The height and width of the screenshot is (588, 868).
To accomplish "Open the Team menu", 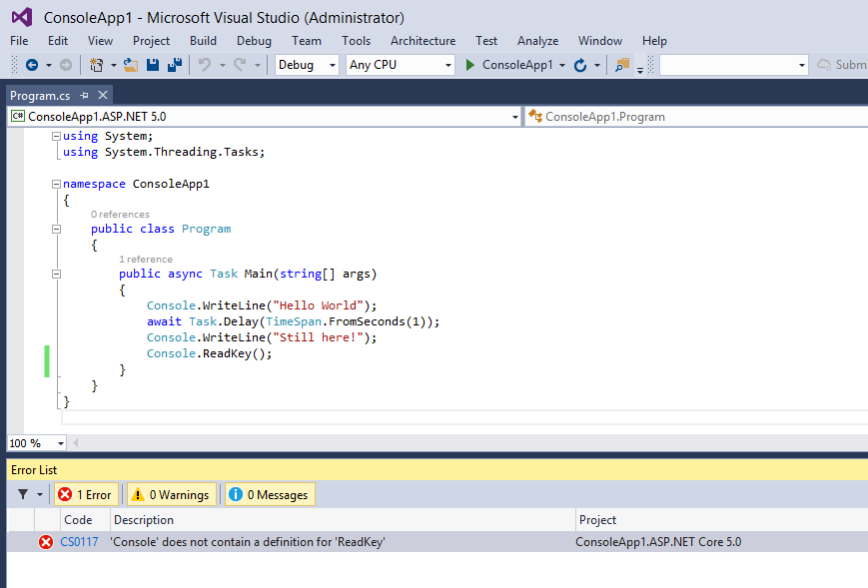I will [x=307, y=41].
